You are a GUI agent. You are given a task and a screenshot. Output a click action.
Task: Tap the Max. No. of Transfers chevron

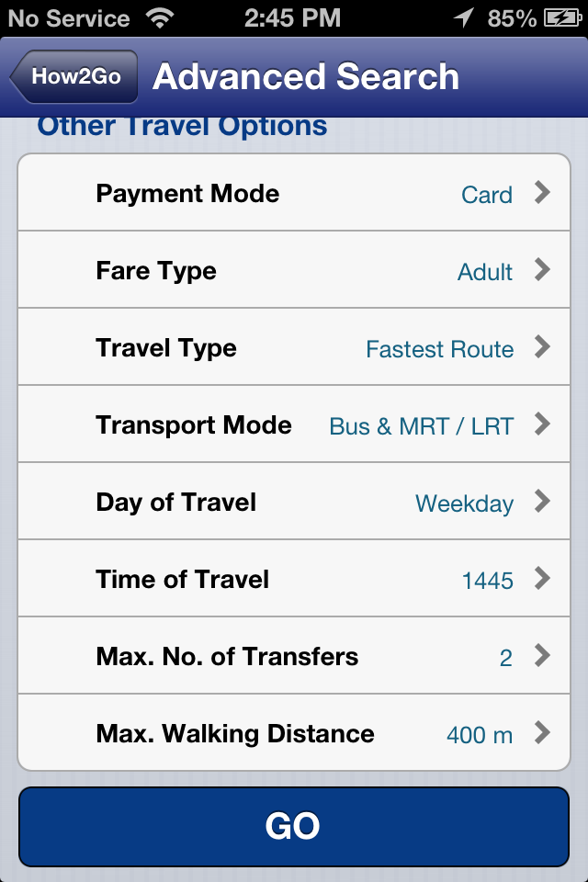click(x=542, y=656)
